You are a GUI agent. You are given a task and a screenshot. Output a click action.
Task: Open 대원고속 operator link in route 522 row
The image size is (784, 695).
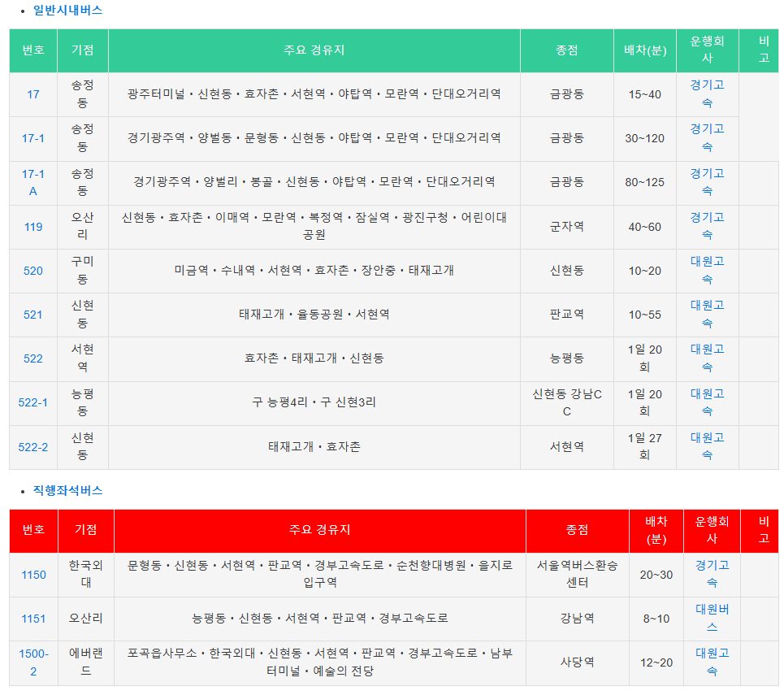click(707, 358)
